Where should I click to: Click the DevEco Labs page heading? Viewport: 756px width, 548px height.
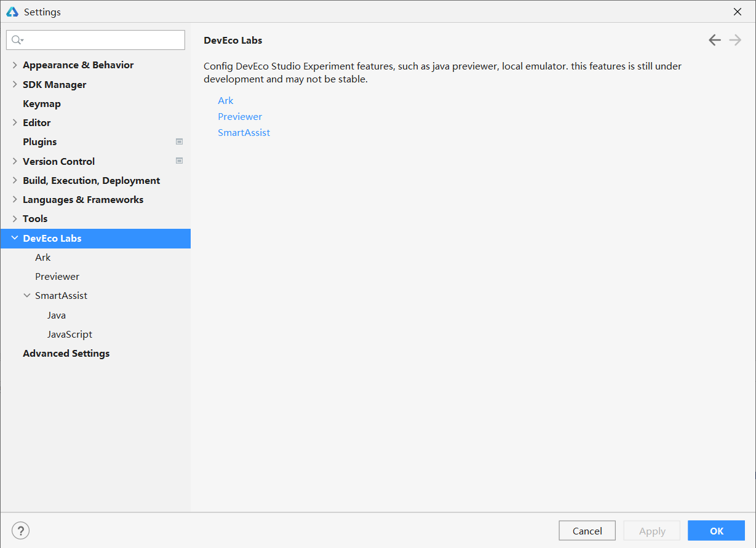point(233,41)
